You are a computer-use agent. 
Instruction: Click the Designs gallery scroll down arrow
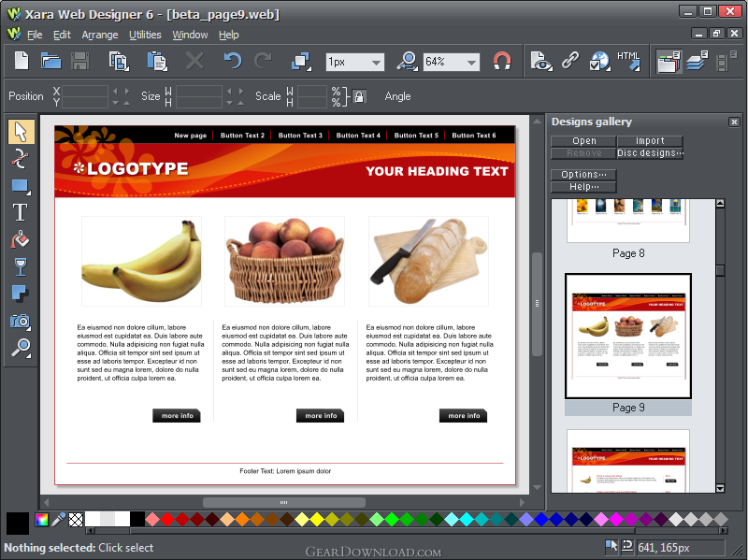click(x=720, y=488)
